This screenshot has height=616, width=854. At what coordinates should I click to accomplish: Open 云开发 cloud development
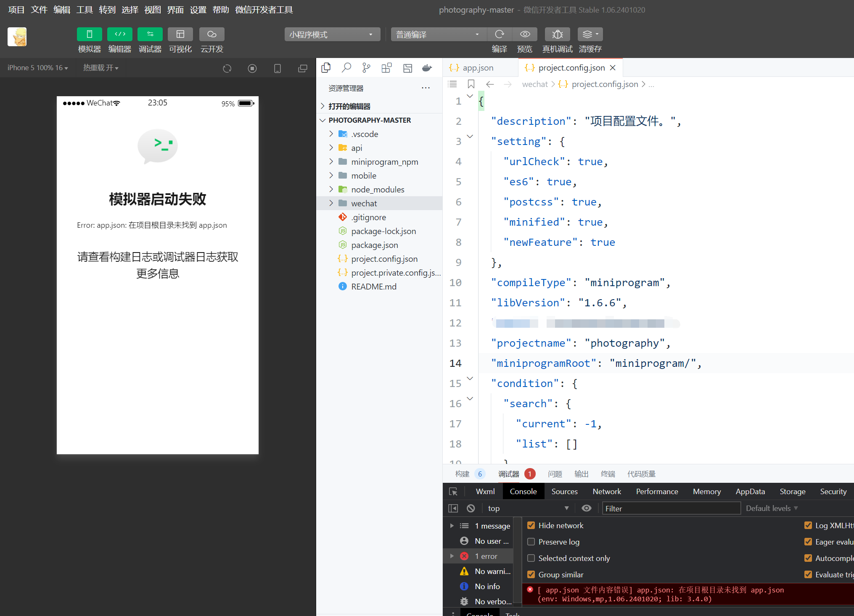click(x=212, y=34)
